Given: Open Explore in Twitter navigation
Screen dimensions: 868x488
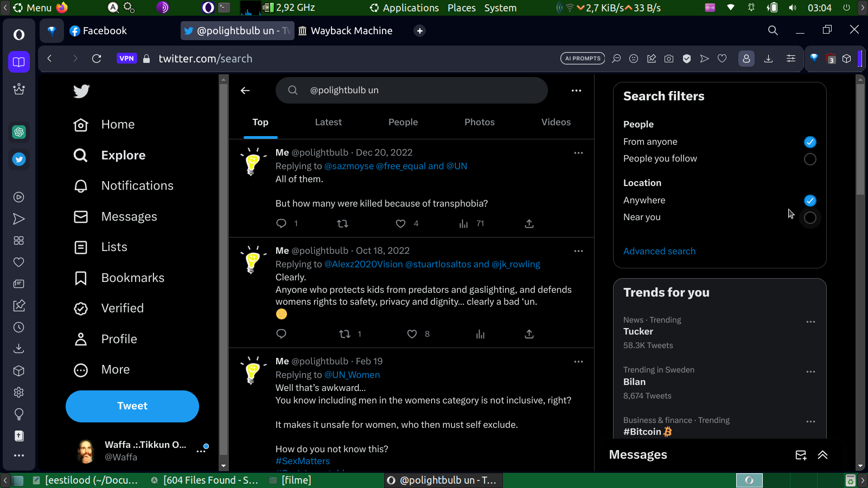Looking at the screenshot, I should point(110,156).
